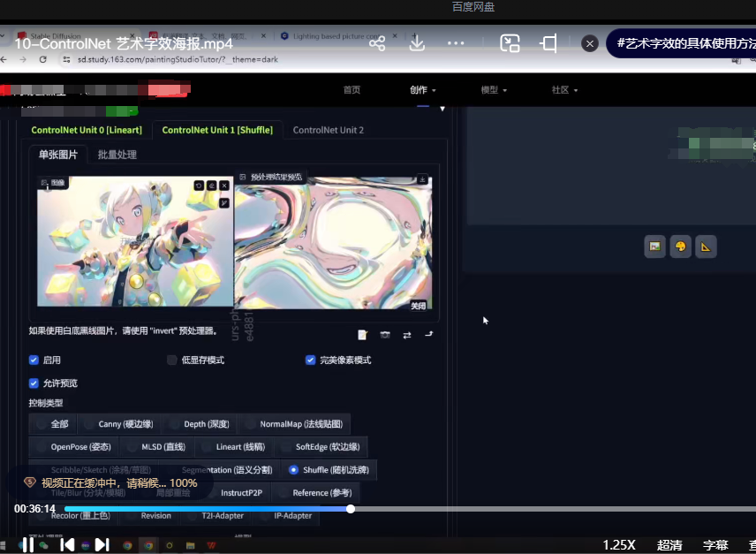Click the mirror swap arrows icon
Screen dimensions: 756x554
pos(407,335)
